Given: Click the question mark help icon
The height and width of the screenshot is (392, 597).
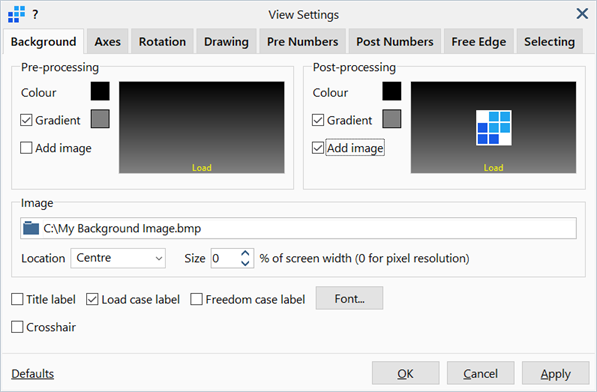Looking at the screenshot, I should coord(35,15).
